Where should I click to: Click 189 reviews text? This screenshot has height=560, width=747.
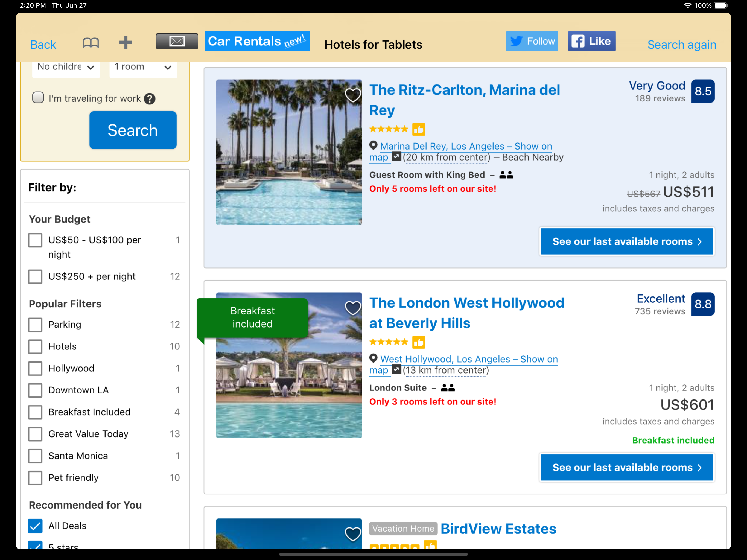(x=660, y=98)
